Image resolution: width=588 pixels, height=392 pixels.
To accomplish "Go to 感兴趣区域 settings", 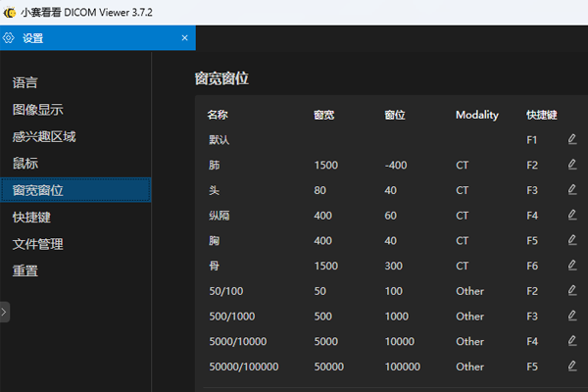I will pos(44,136).
